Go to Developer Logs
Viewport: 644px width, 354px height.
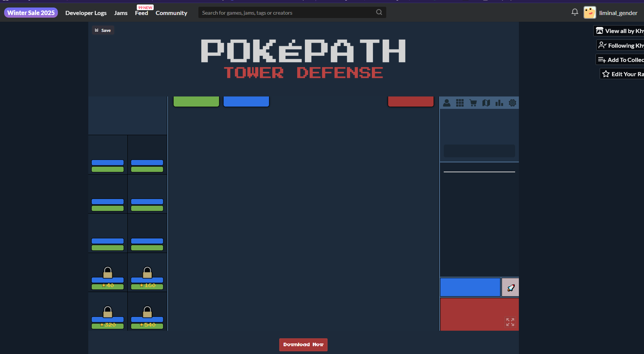[x=86, y=13]
